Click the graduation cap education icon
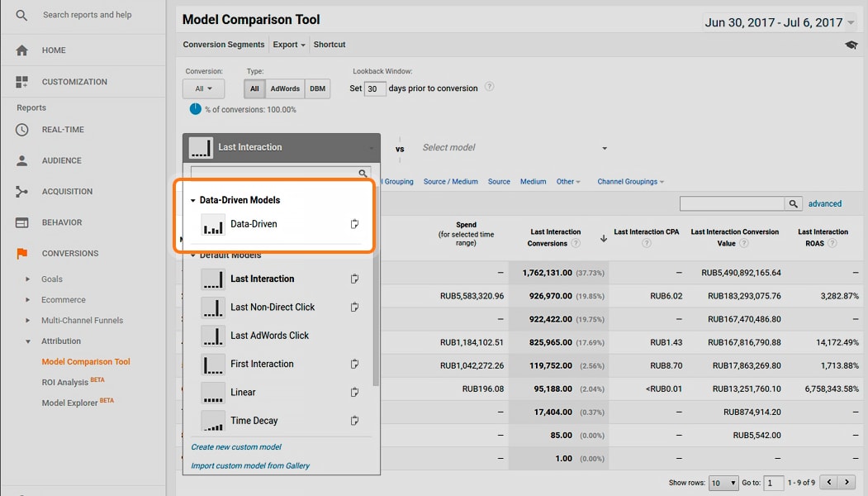Viewport: 868px width, 496px height. click(x=851, y=45)
